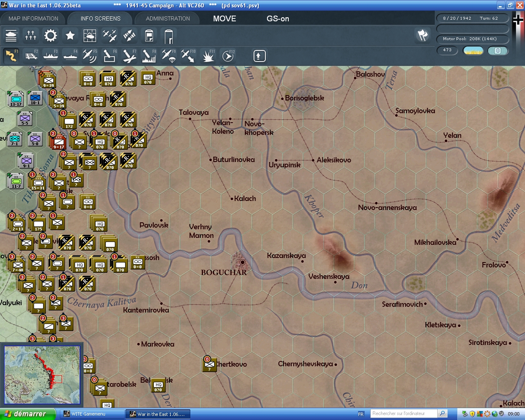Switch to the INFO SCREENS tab
The width and height of the screenshot is (525, 420).
[100, 18]
